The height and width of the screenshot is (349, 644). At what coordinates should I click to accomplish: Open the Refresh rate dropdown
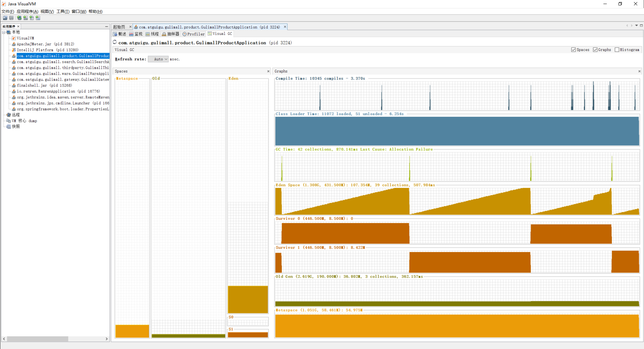pos(158,59)
